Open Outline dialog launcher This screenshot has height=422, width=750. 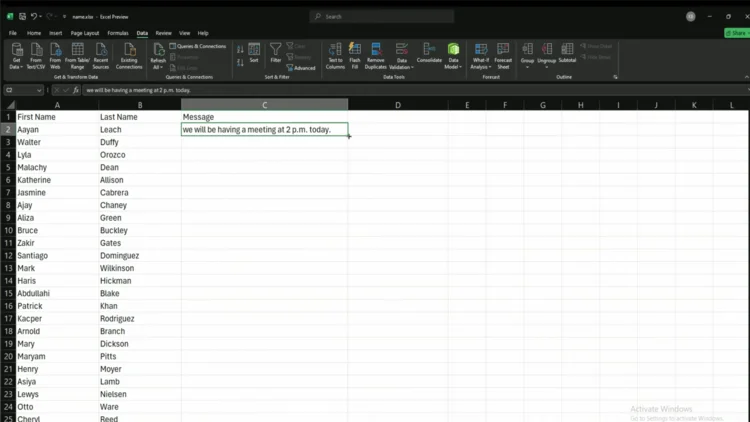tap(616, 77)
